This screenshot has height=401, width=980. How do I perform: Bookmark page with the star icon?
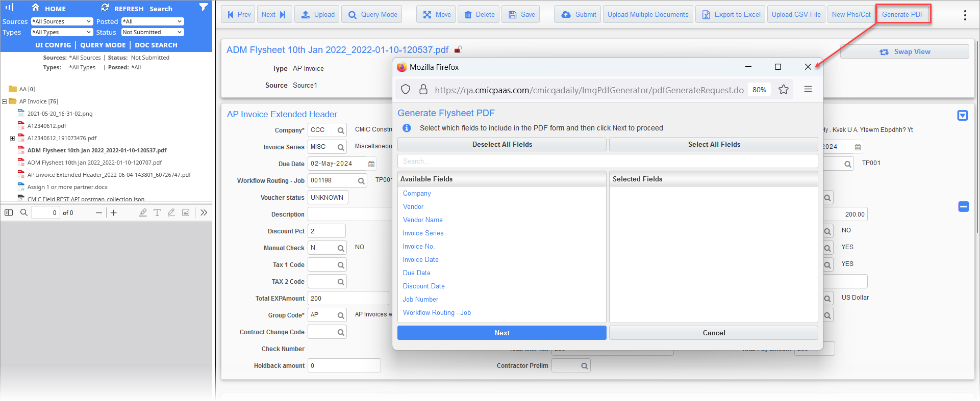point(784,90)
